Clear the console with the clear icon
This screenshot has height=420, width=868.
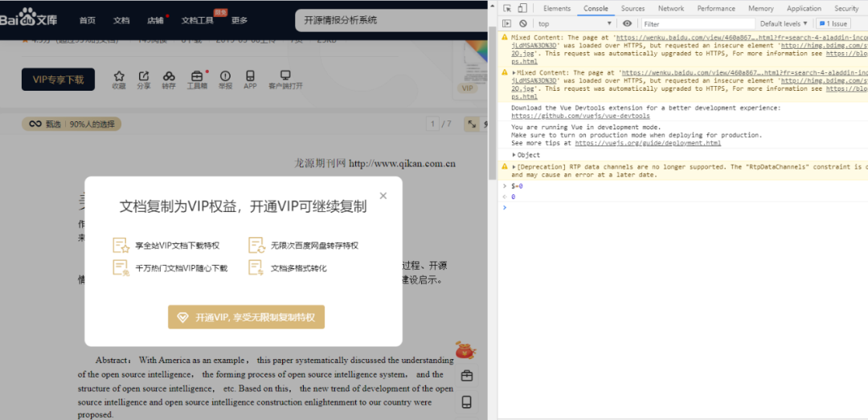pos(522,24)
